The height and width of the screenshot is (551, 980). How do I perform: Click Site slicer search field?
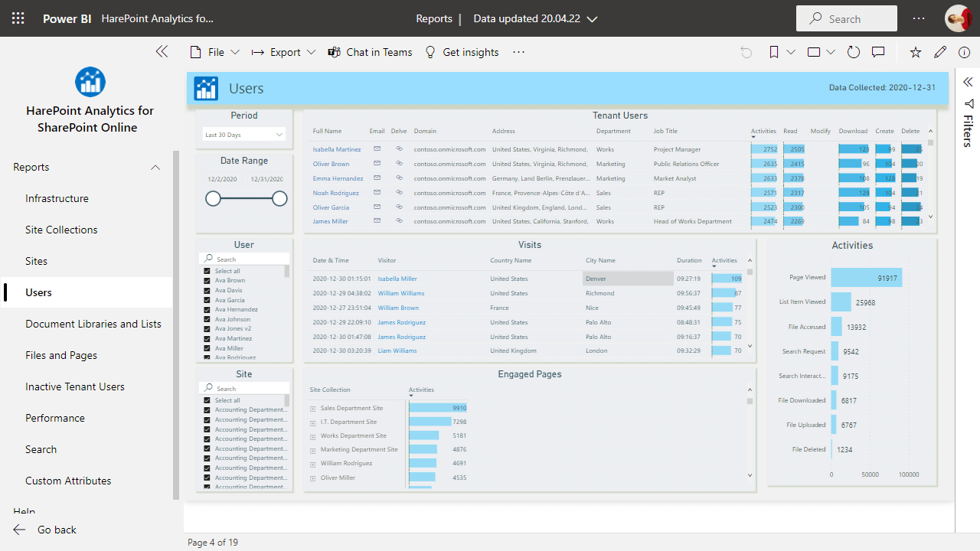(x=244, y=389)
